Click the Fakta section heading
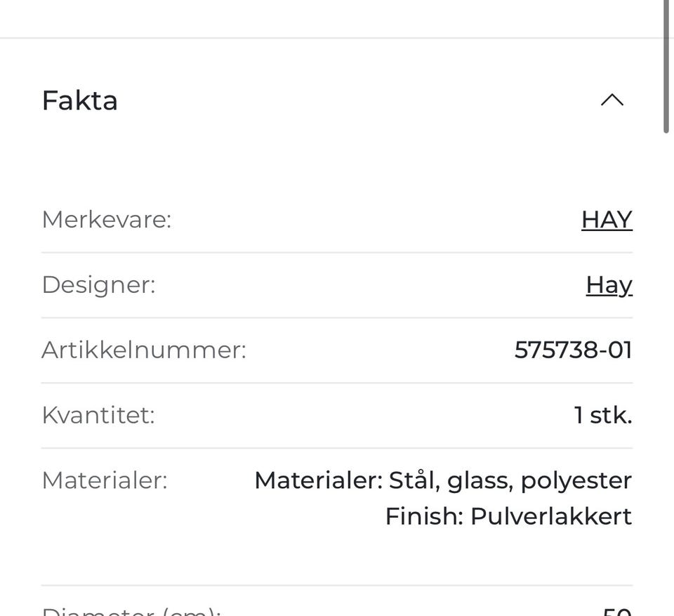674x616 pixels. [79, 100]
